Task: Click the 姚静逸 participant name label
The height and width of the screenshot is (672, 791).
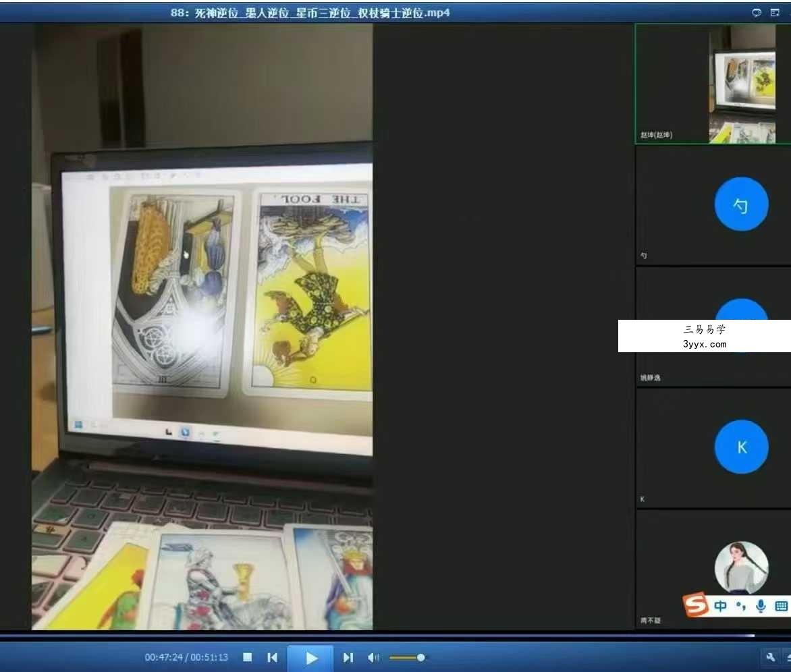Action: 650,378
